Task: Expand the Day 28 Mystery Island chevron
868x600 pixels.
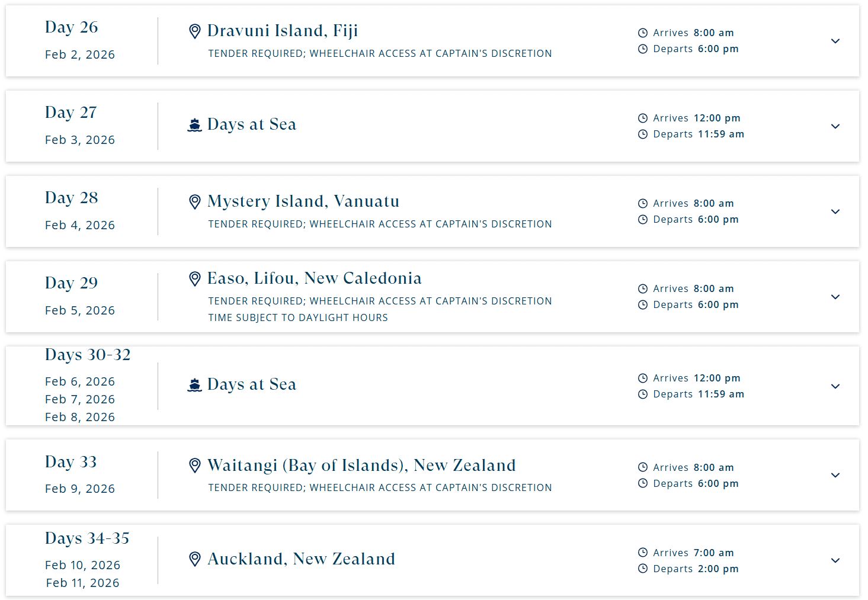Action: click(835, 211)
